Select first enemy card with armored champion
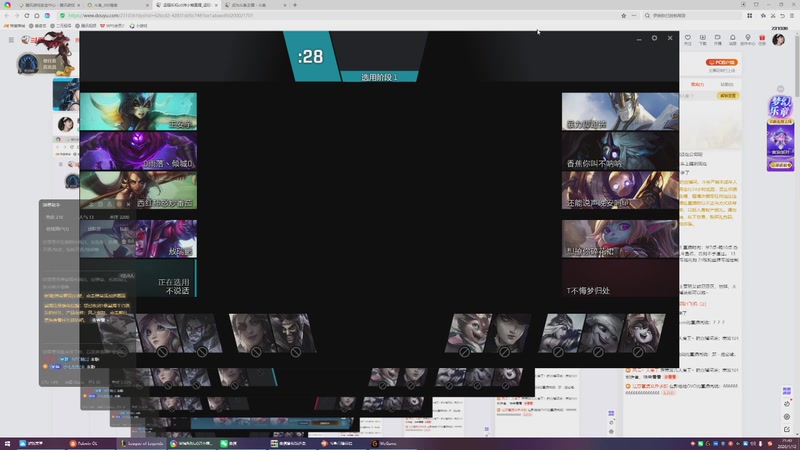This screenshot has height=450, width=800. [620, 111]
